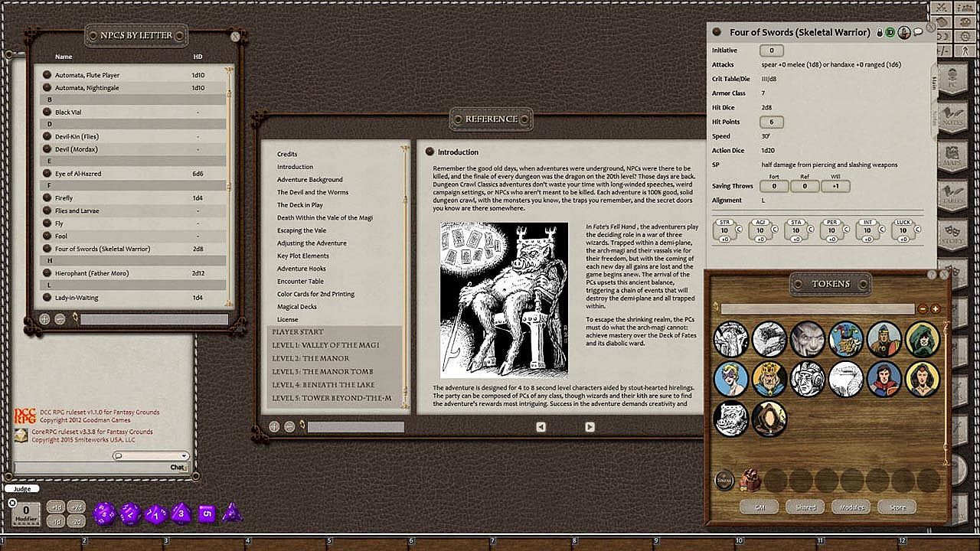
Task: Open the Story sidebar button
Action: (954, 233)
